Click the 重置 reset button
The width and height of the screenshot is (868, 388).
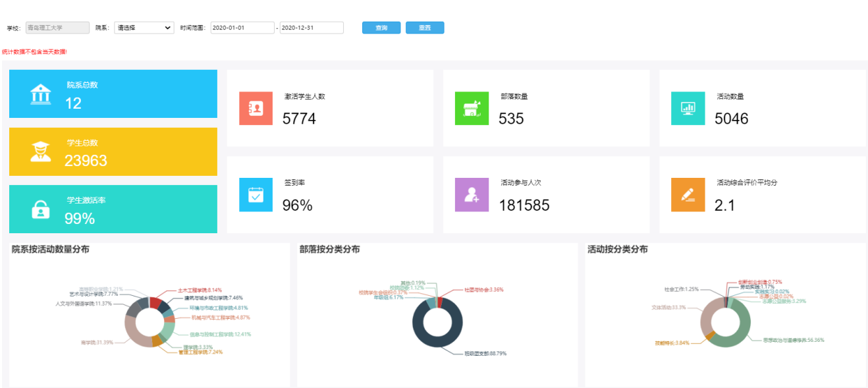[425, 28]
